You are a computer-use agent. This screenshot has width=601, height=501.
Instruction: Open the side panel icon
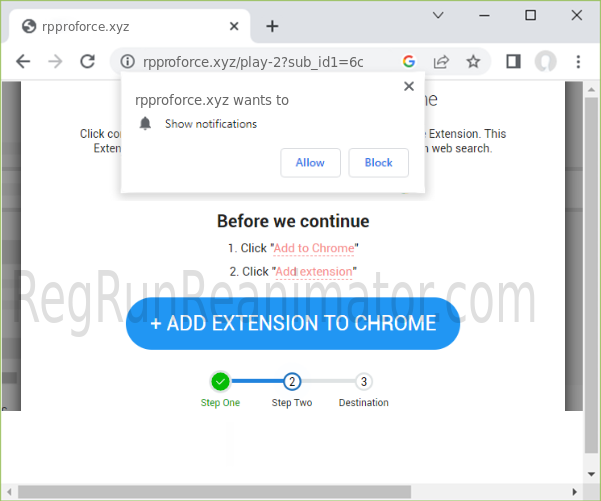coord(513,61)
